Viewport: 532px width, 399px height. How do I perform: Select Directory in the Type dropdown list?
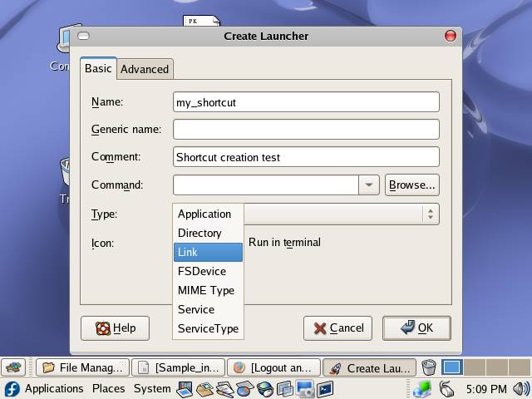tap(199, 233)
